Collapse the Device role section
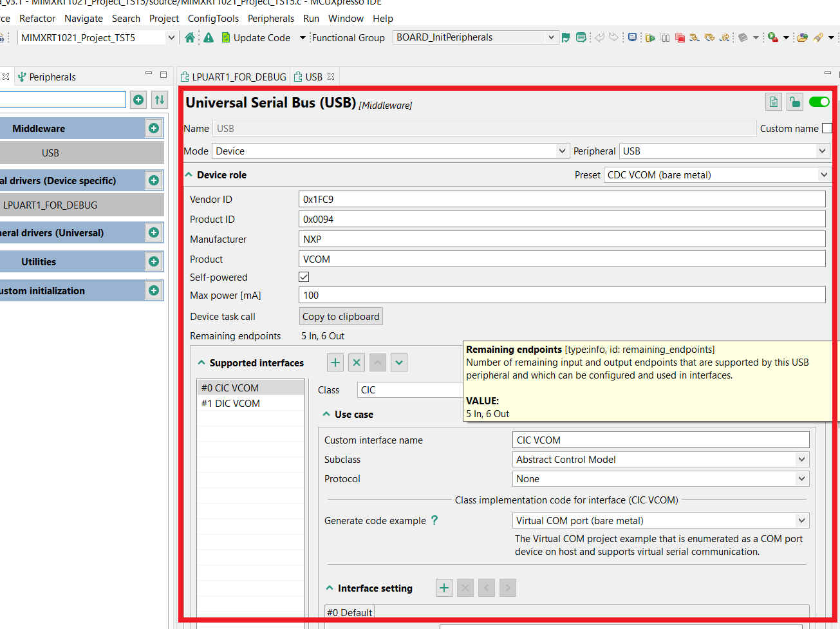The width and height of the screenshot is (840, 629). tap(189, 174)
